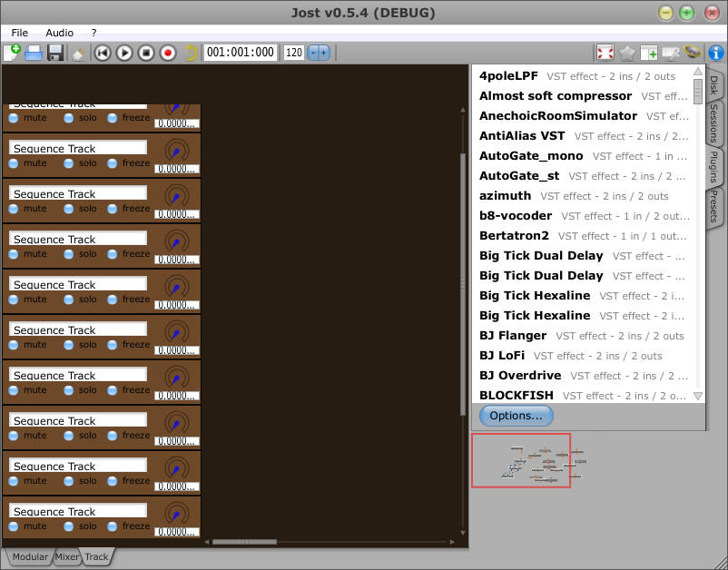Open the Presets side tab
Screen dimensions: 728x570
point(715,206)
